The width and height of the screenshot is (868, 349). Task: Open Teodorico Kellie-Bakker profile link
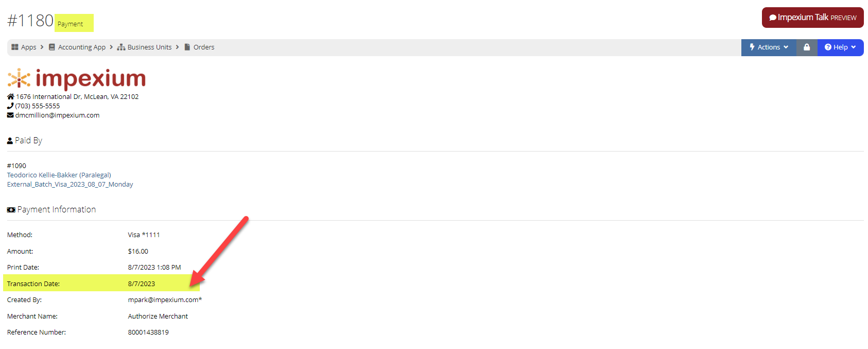[59, 175]
